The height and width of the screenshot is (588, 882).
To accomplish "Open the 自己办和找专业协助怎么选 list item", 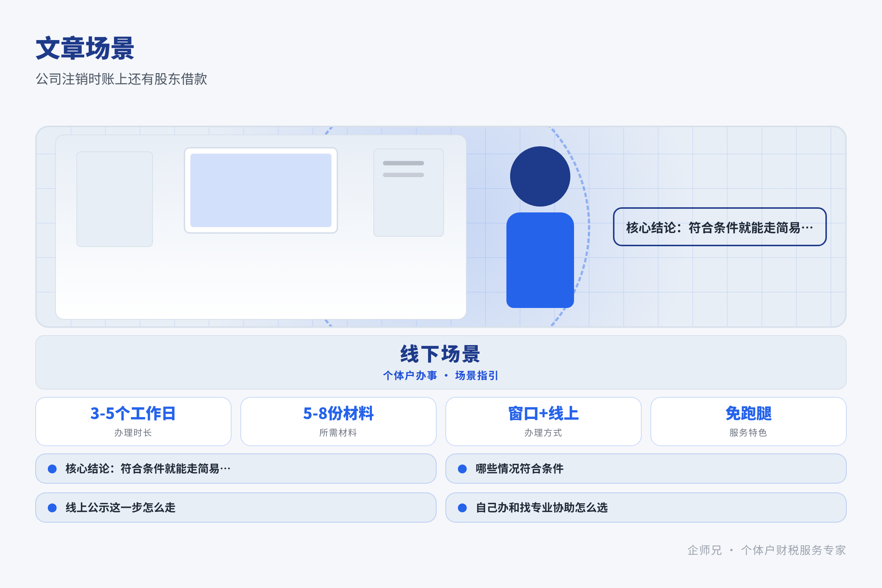I will 646,508.
